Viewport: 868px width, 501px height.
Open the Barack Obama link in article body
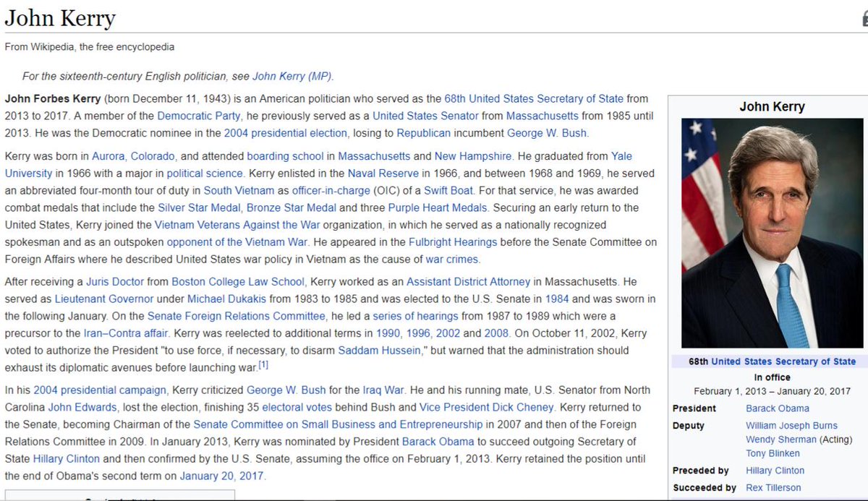[438, 442]
